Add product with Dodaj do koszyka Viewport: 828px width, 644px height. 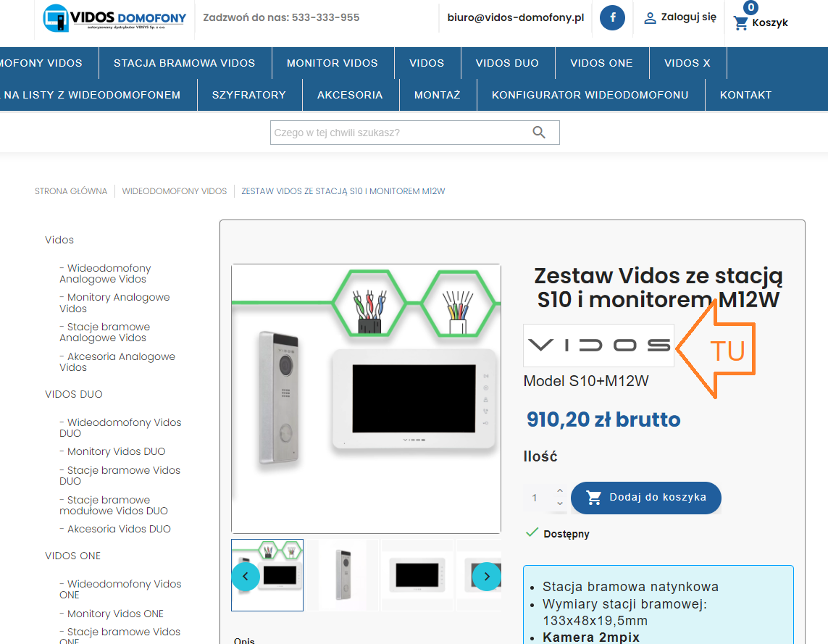click(x=646, y=497)
